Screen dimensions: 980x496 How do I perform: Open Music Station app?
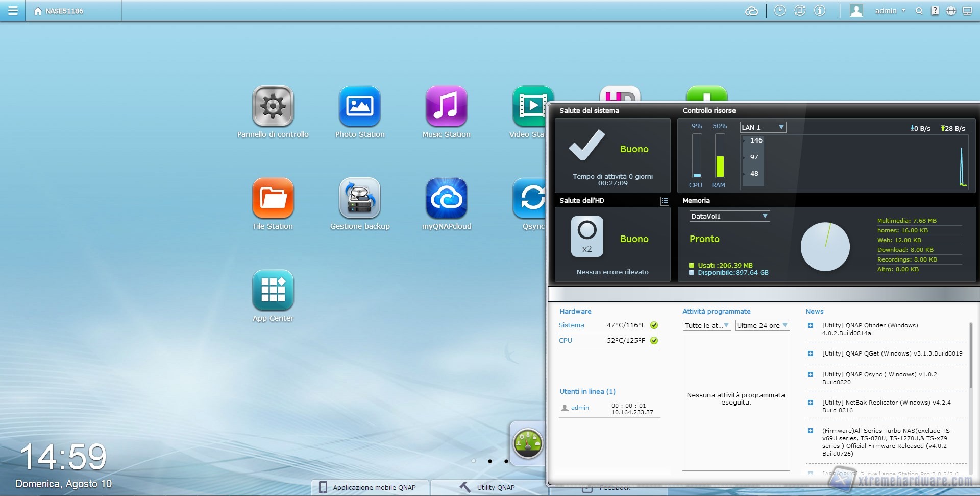tap(446, 106)
